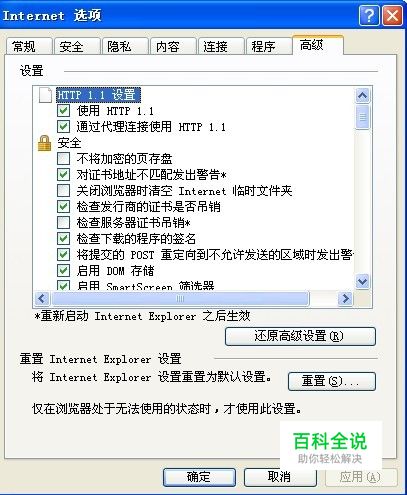
Task: Disable 启用 DOM 存储 checkbox
Action: (x=63, y=270)
